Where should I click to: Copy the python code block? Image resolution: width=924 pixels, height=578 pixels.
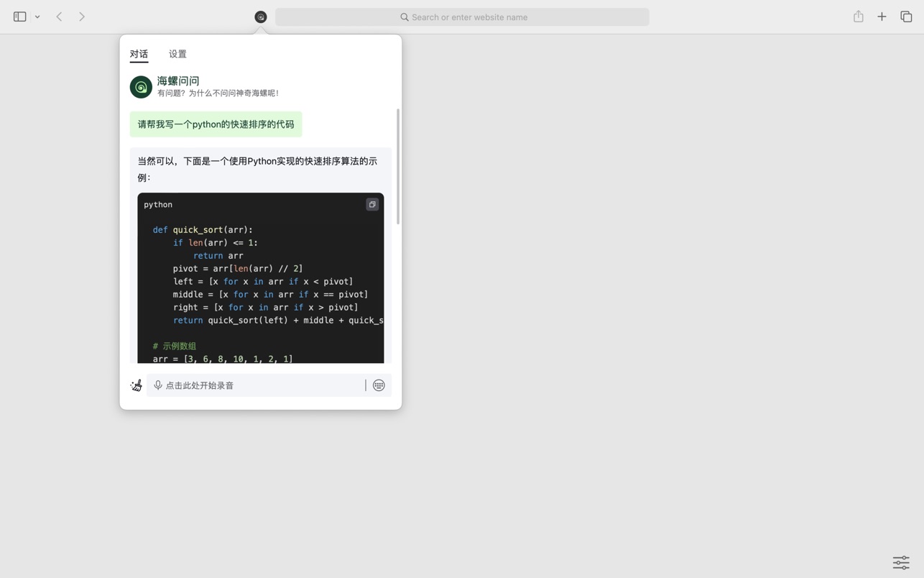tap(372, 205)
